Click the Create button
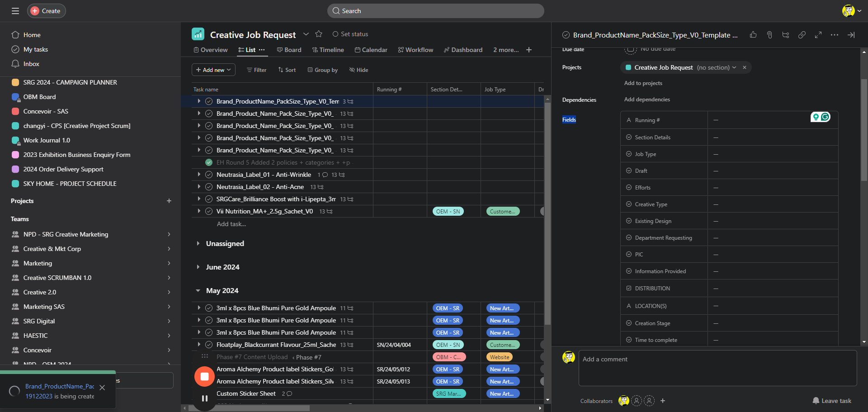 (x=47, y=11)
